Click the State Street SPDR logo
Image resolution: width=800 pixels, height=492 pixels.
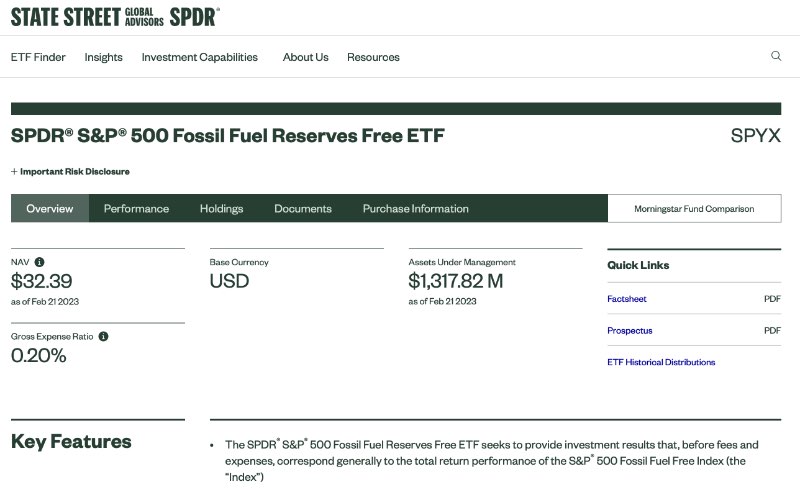[115, 17]
